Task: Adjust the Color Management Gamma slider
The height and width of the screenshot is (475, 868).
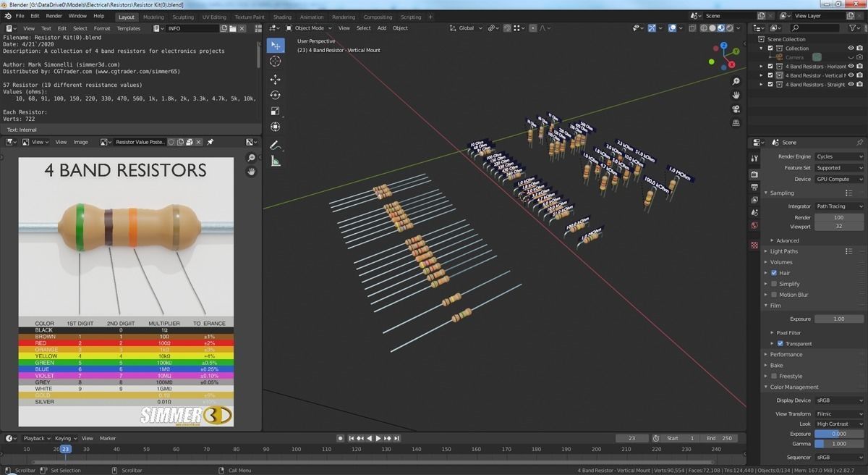Action: 839,443
